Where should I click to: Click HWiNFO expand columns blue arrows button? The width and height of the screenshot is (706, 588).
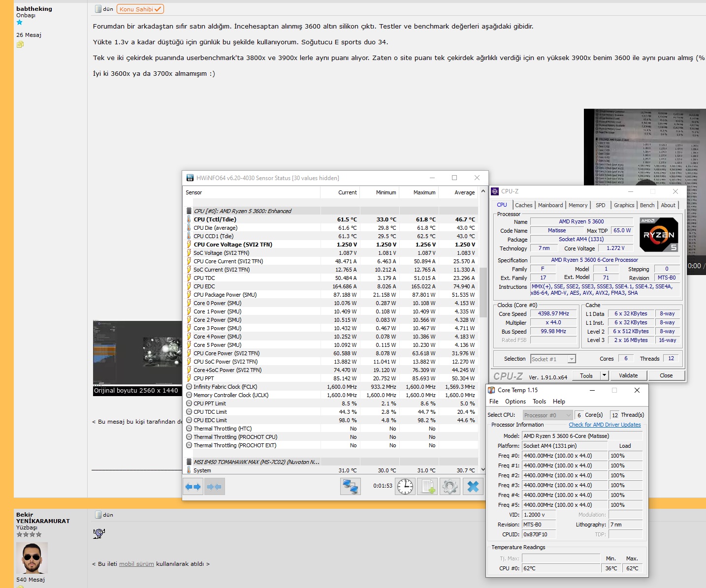pyautogui.click(x=193, y=487)
